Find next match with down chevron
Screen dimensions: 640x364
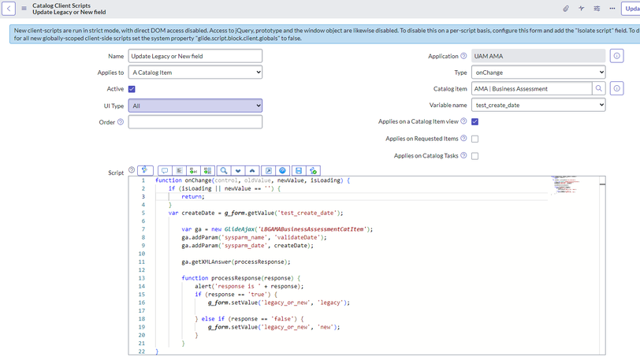[x=238, y=170]
